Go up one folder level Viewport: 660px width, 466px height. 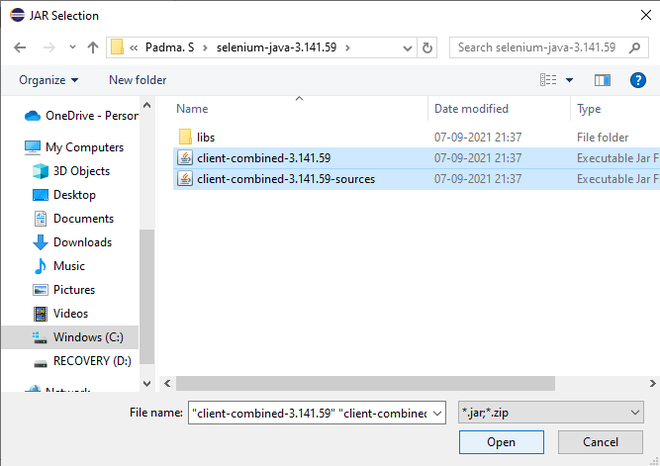point(93,47)
